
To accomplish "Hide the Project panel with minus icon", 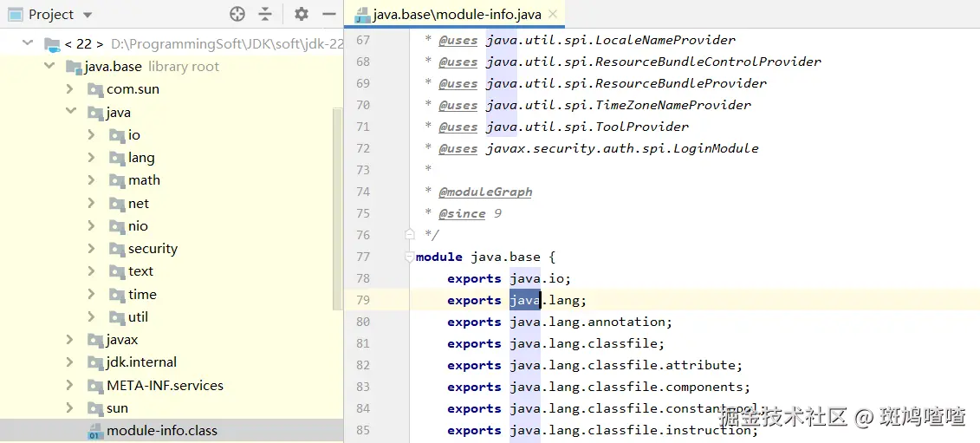I will [328, 14].
